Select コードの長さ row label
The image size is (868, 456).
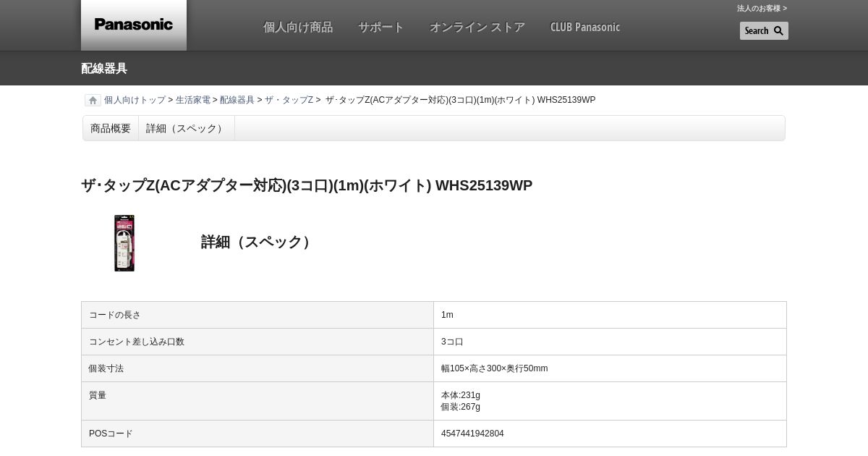point(115,315)
